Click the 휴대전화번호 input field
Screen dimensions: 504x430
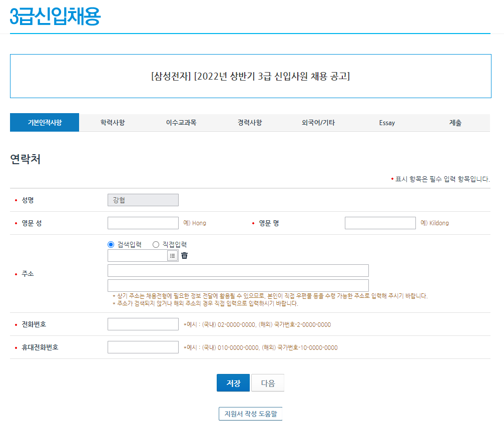point(143,347)
